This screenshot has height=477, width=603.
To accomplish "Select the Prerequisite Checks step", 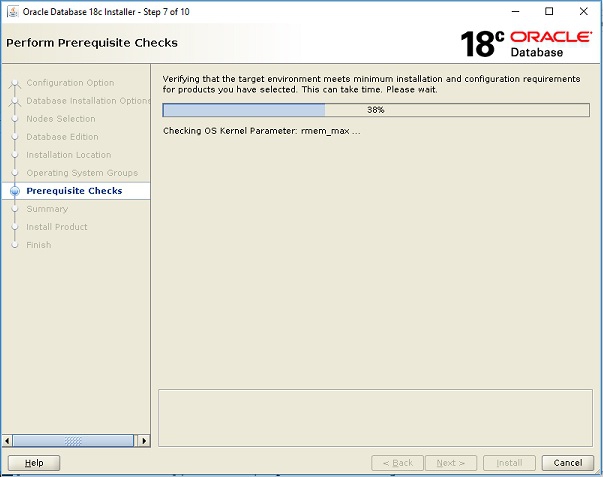I will [x=74, y=191].
